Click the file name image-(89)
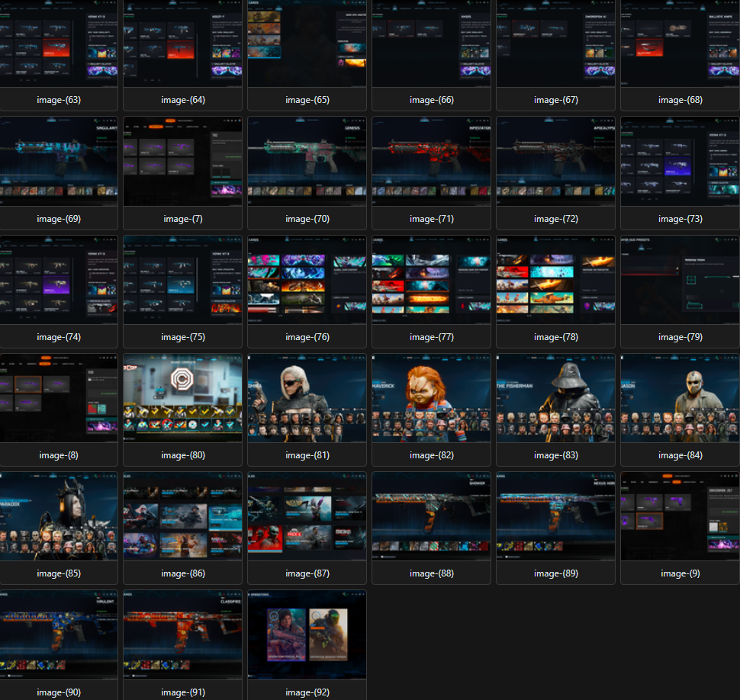 (x=555, y=573)
